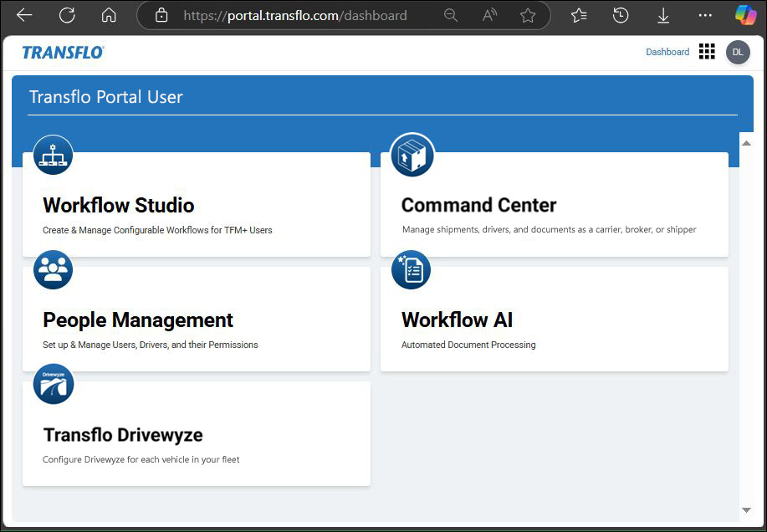Open the DL user avatar menu
The width and height of the screenshot is (767, 532).
(738, 53)
